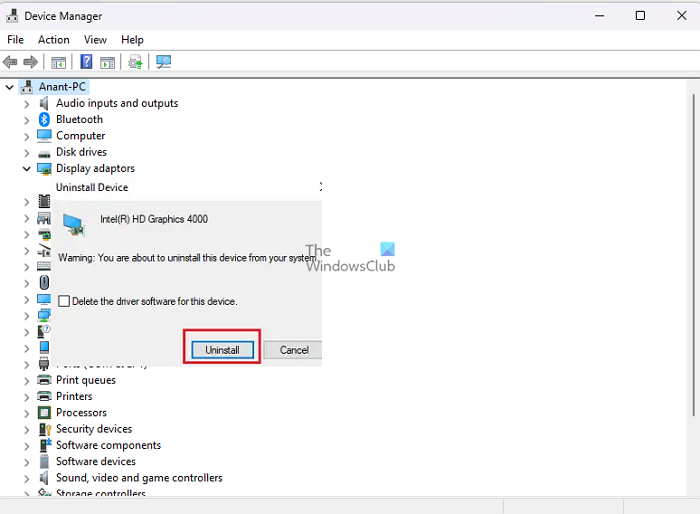700x514 pixels.
Task: Expand the Bluetooth category
Action: (27, 120)
